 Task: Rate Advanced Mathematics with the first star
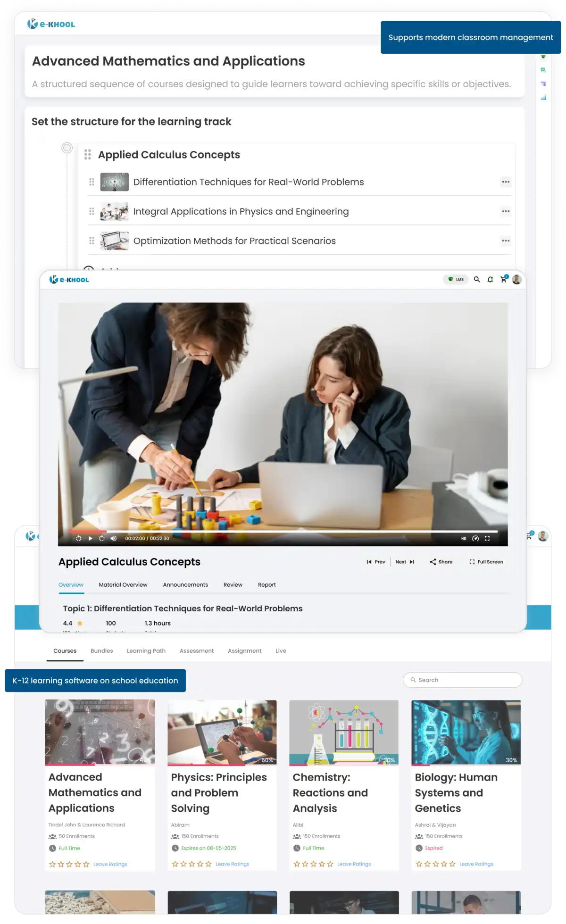[52, 864]
